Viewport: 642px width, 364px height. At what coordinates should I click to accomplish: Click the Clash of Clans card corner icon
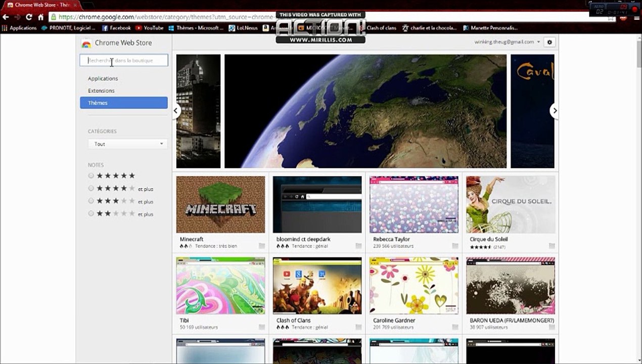click(x=358, y=328)
